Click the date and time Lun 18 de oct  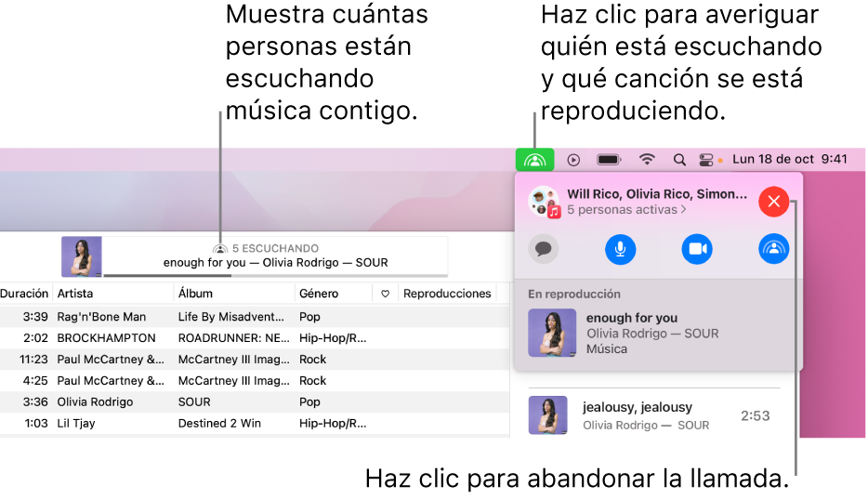[789, 159]
